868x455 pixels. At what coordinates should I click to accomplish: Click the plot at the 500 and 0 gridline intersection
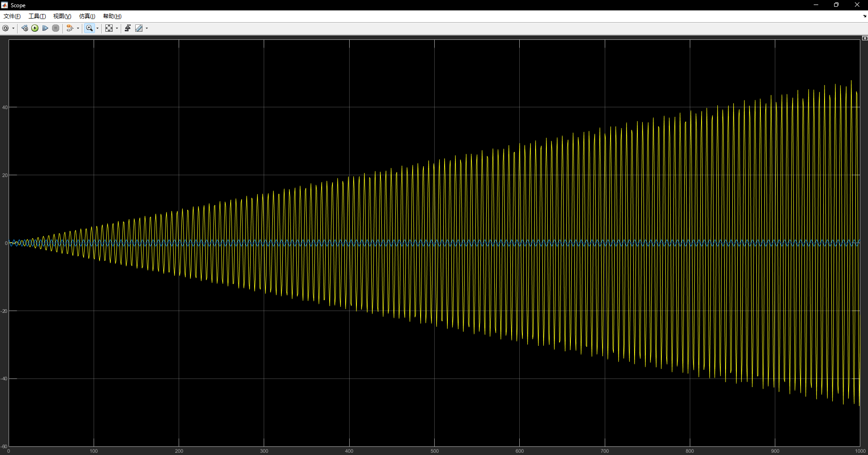434,243
